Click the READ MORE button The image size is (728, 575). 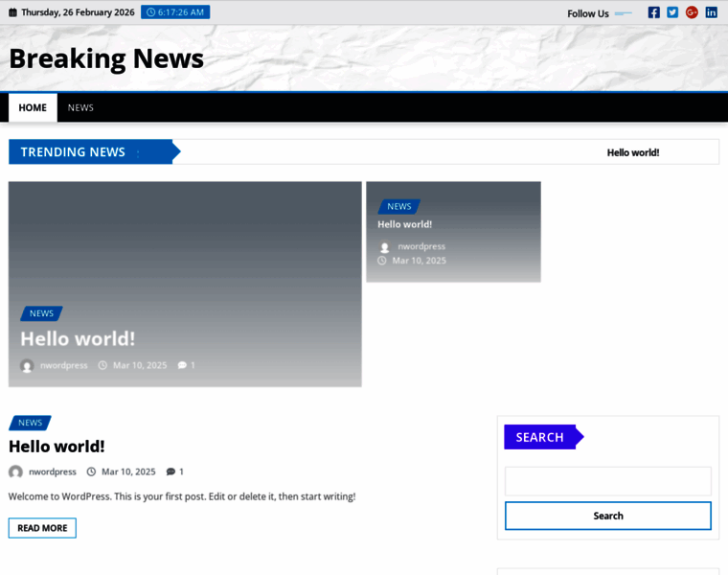tap(42, 528)
